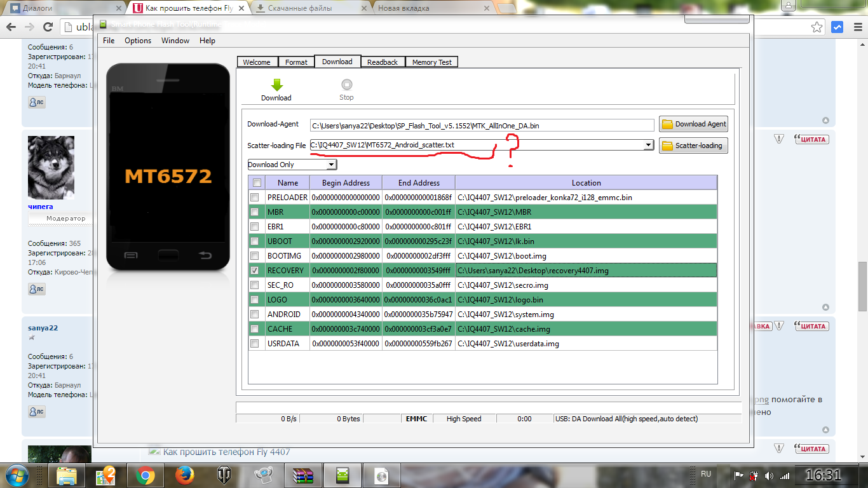Click the Chrome reload icon

pos(48,27)
